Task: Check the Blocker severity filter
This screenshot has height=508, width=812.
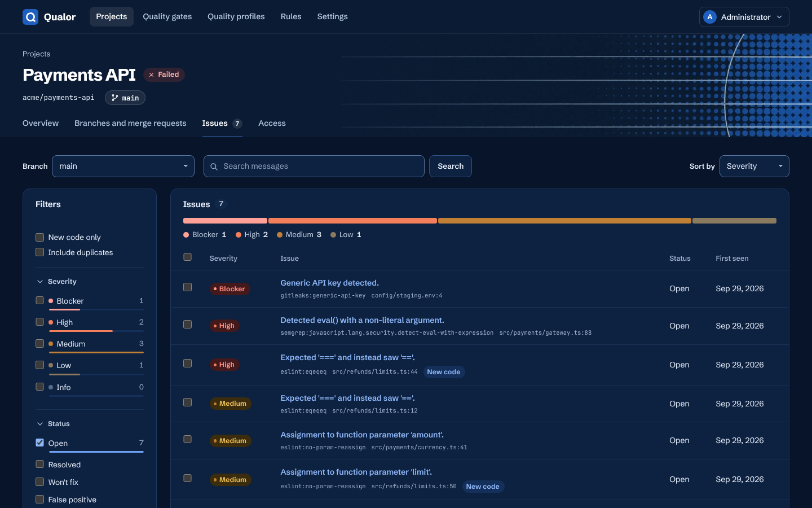Action: [39, 301]
